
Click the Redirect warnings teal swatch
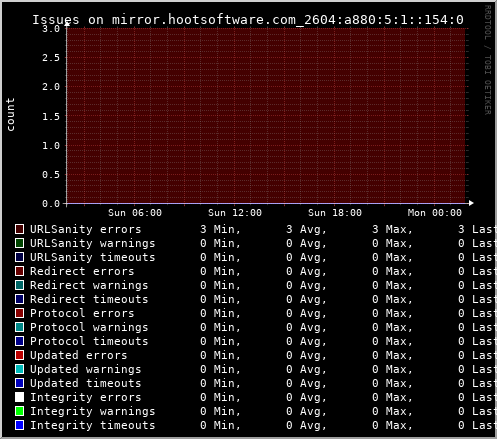19,285
